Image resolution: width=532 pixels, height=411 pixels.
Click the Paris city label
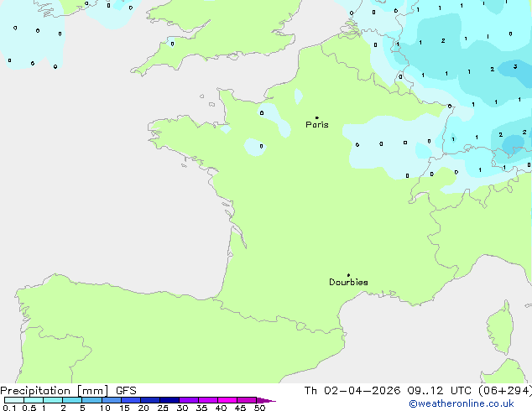point(317,125)
